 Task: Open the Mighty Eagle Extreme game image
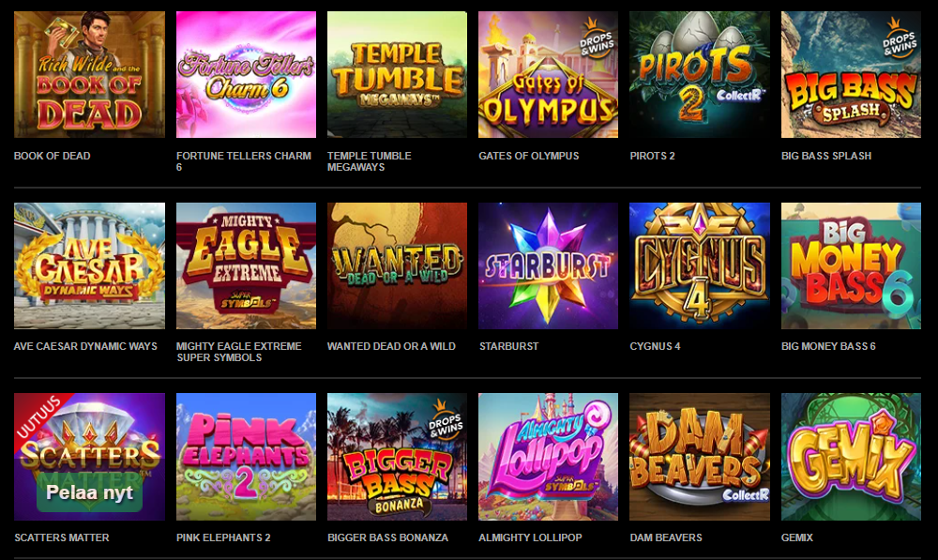tap(246, 265)
